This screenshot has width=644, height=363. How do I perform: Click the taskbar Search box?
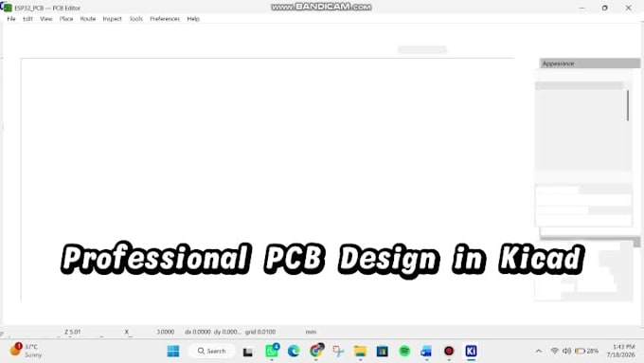tap(211, 351)
